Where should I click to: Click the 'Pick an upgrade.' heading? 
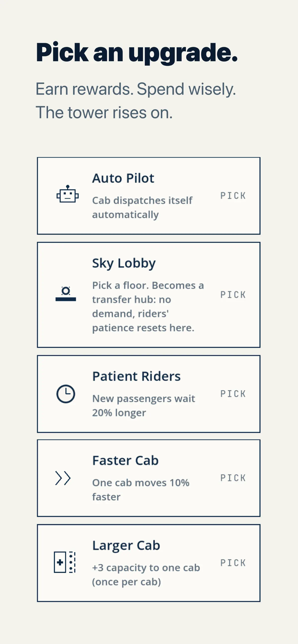pyautogui.click(x=137, y=53)
